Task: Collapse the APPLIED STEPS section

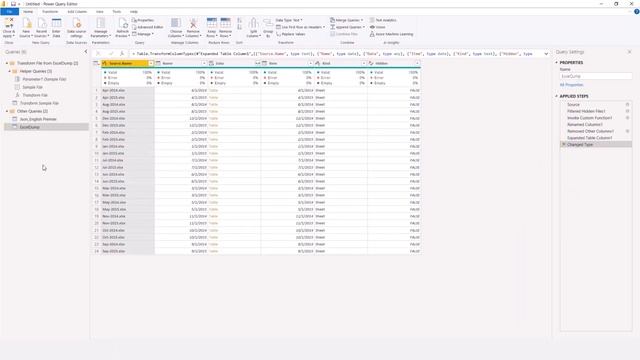Action: (556, 96)
